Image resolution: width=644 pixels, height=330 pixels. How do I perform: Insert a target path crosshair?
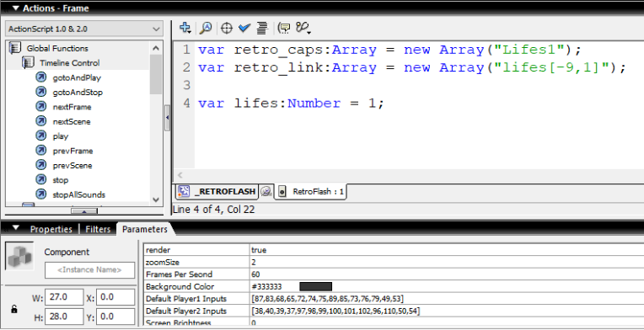click(x=226, y=28)
